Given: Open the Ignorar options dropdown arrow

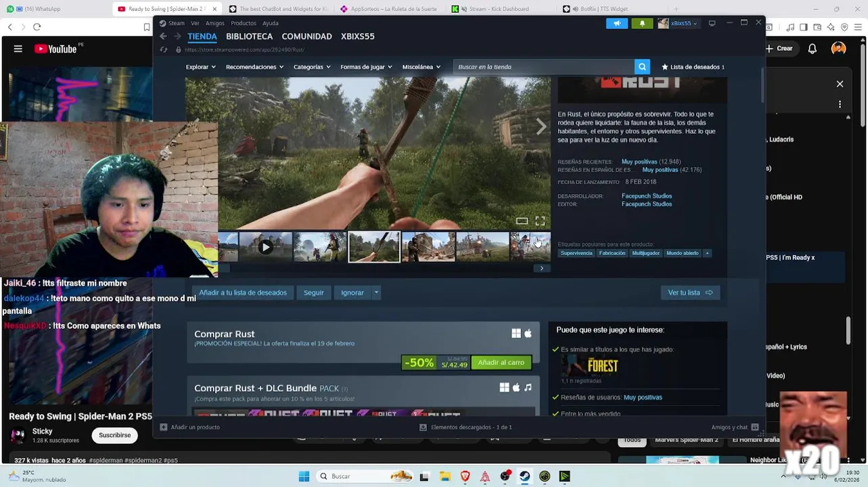Looking at the screenshot, I should pyautogui.click(x=376, y=292).
